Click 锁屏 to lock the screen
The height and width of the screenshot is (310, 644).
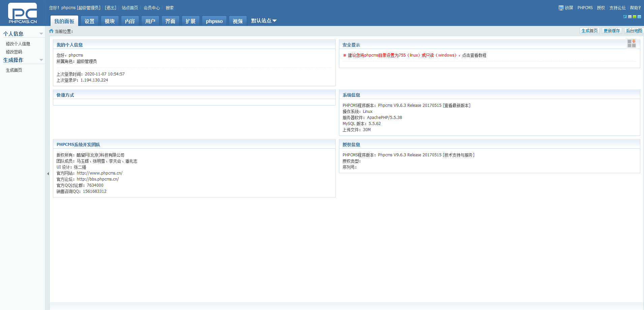(x=569, y=8)
